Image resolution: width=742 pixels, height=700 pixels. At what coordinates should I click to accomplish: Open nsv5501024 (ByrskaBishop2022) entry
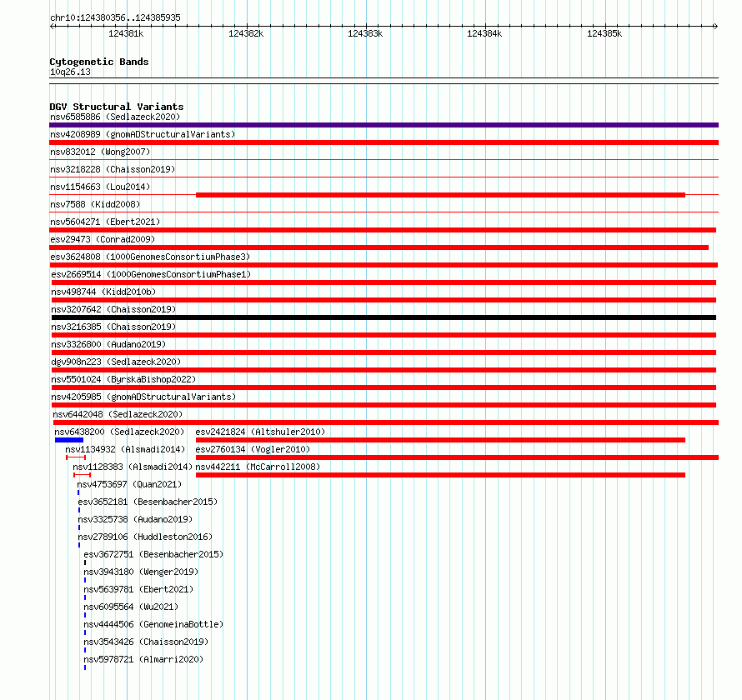(123, 379)
